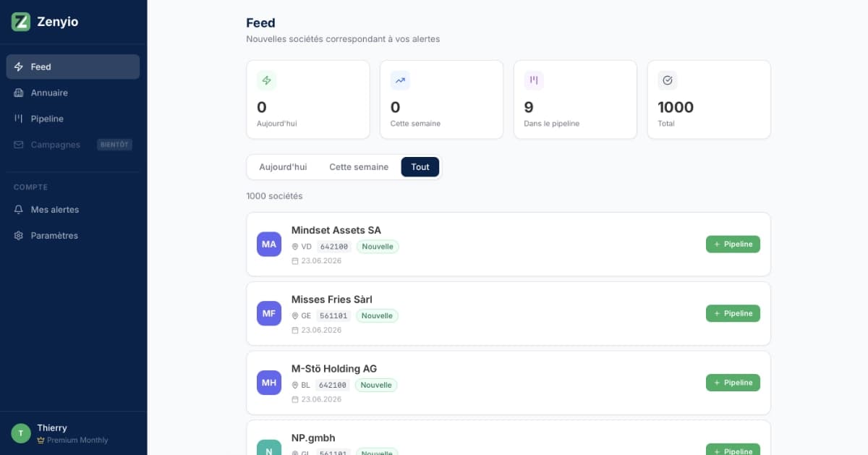Open the Thierry user profile

point(73,433)
